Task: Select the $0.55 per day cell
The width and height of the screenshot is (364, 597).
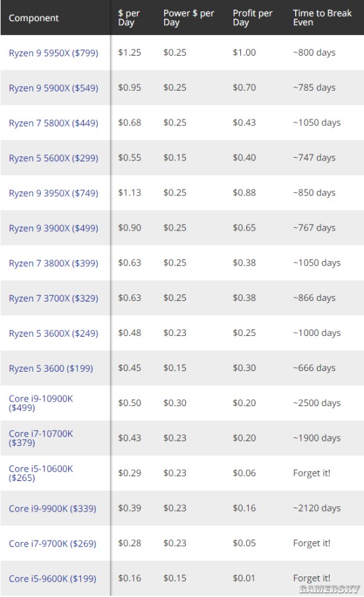Action: pyautogui.click(x=129, y=158)
